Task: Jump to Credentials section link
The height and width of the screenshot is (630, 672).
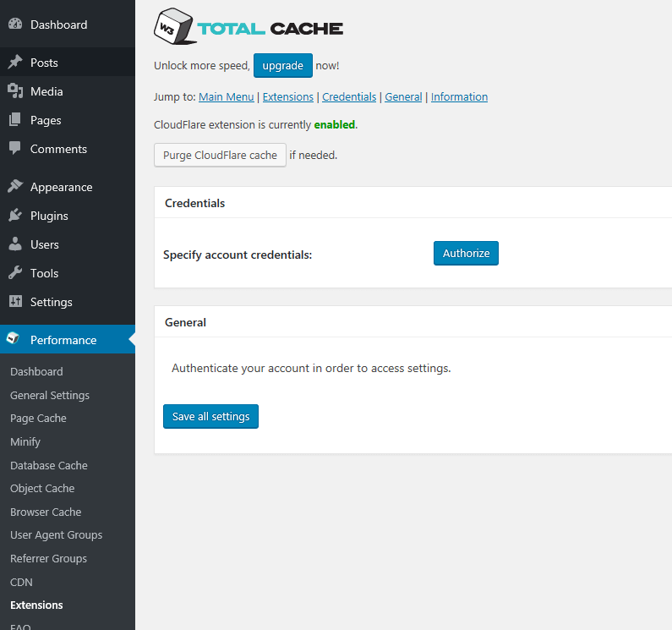Action: click(349, 97)
